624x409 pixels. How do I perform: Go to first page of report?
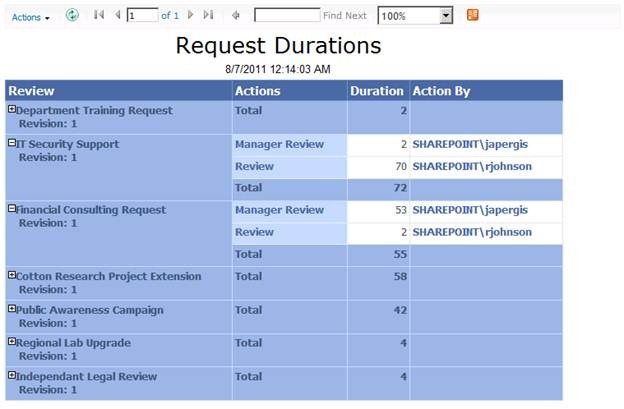pos(99,15)
